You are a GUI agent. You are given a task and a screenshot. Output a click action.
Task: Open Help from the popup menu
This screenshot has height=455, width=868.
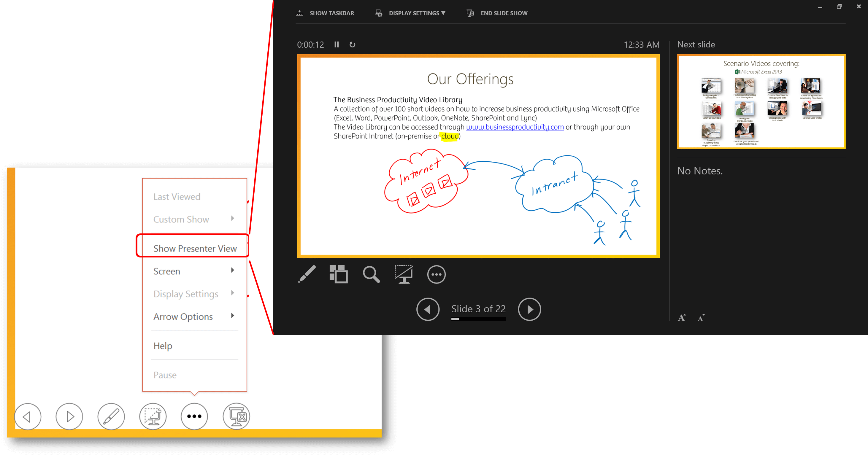tap(163, 346)
